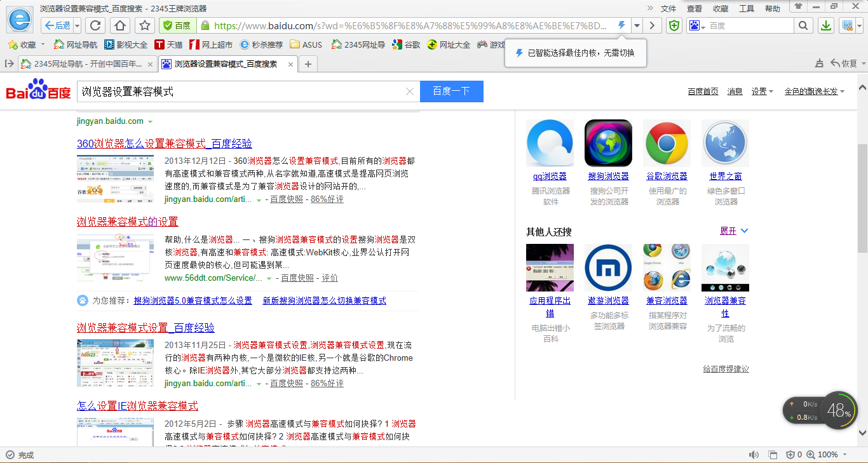Open the zoom 100% dropdown arrow in status bar
868x463 pixels.
point(844,455)
